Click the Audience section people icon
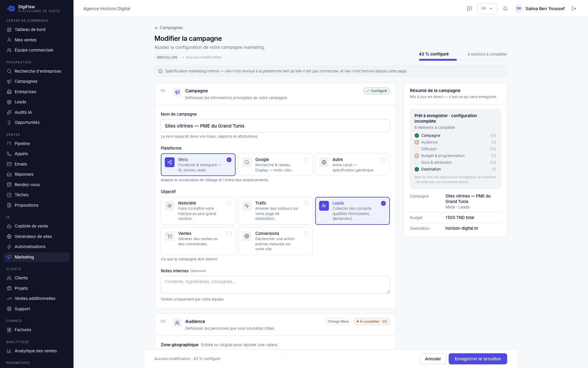The height and width of the screenshot is (368, 588). 177,323
